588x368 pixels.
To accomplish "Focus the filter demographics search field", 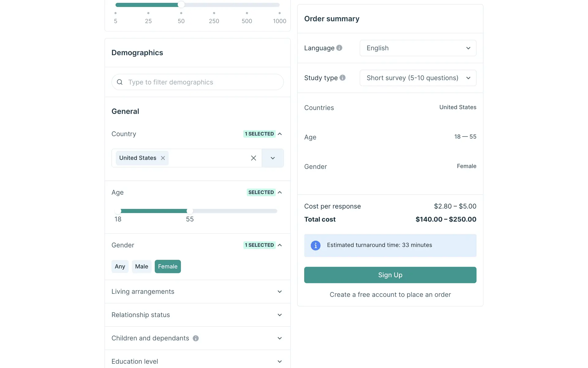I will [202, 82].
